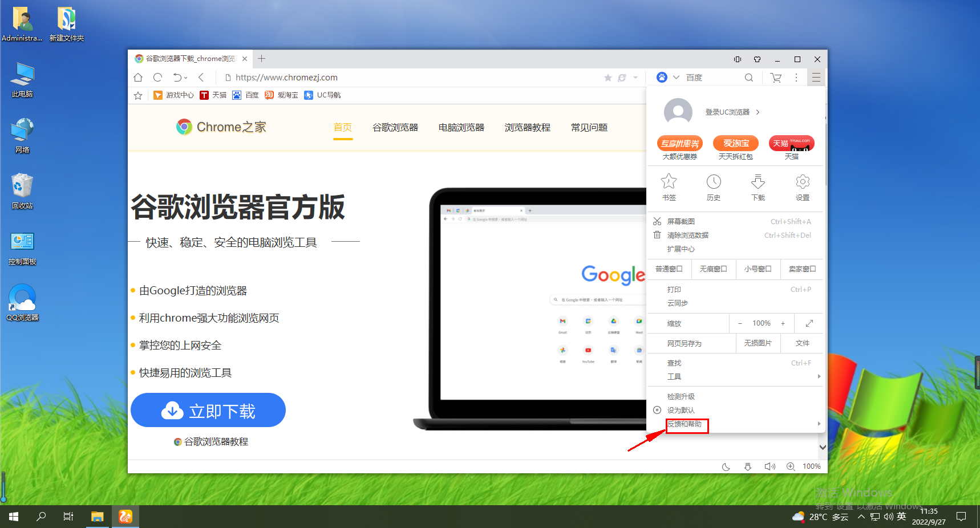
Task: Click the status bar zoom magnifier icon
Action: point(791,466)
